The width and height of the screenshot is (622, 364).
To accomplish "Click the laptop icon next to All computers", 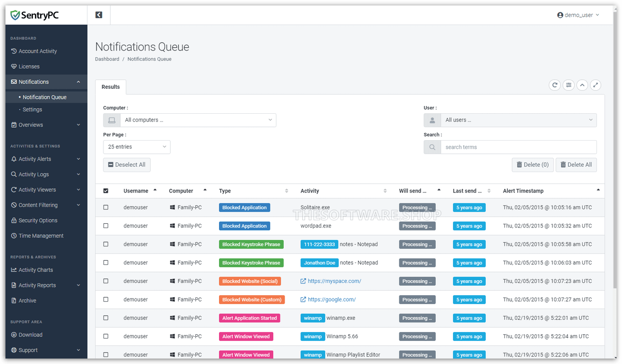I will 112,120.
